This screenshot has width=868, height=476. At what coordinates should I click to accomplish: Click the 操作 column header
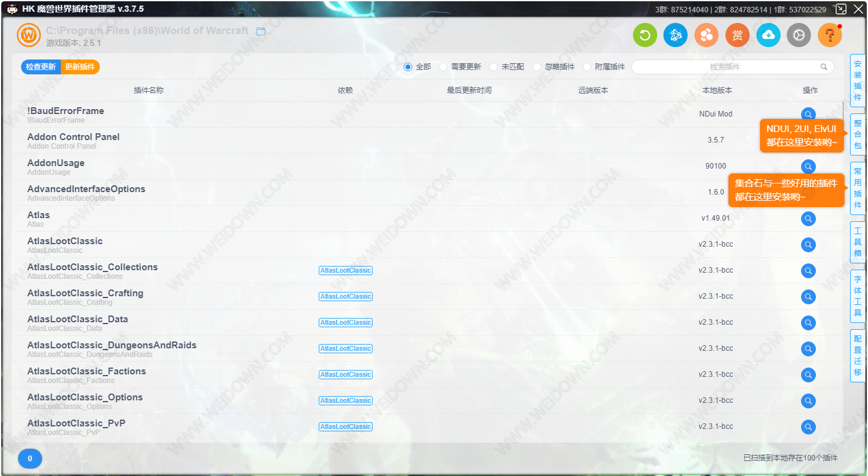(810, 90)
